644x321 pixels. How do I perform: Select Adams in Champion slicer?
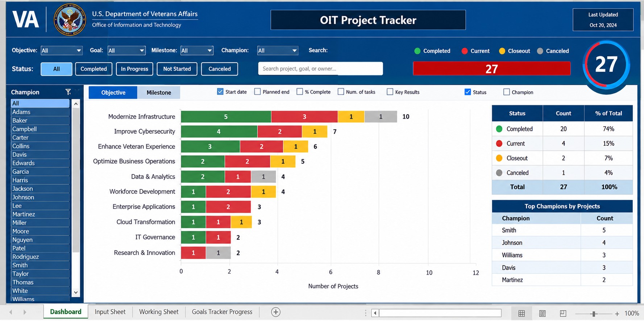click(x=40, y=112)
